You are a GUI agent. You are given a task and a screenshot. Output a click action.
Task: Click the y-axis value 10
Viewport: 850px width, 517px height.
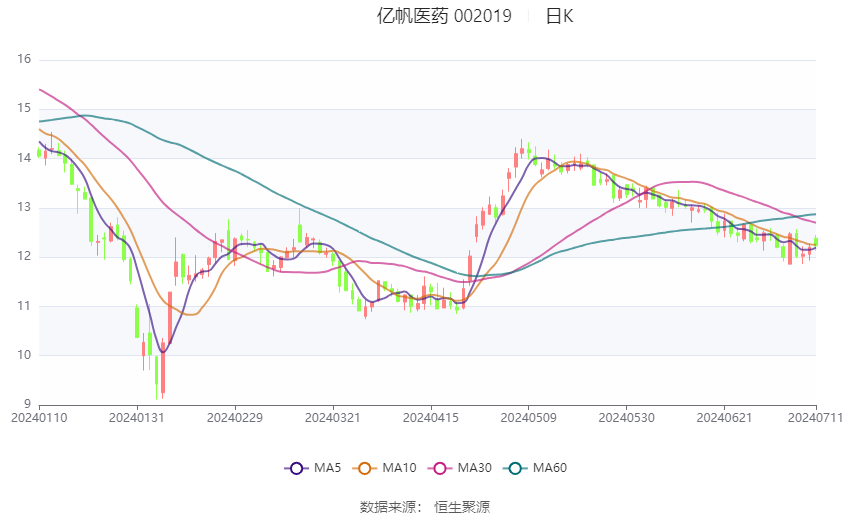24,355
